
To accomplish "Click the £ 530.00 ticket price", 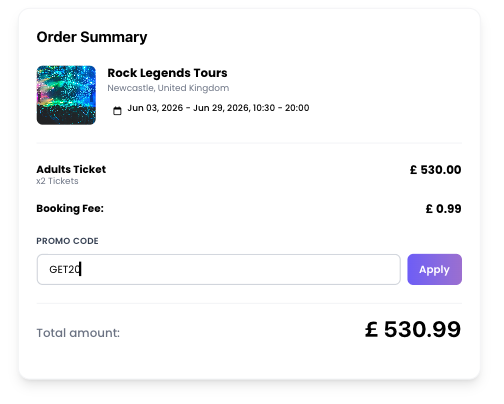I will point(435,170).
